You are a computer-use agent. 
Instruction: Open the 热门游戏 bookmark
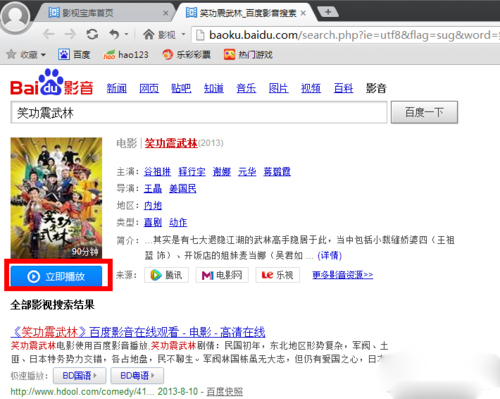pos(248,54)
